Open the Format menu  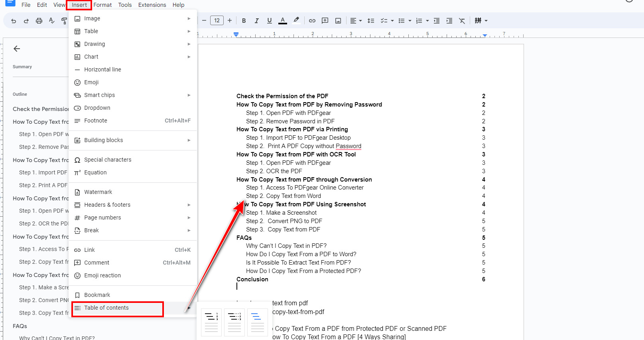(x=102, y=5)
